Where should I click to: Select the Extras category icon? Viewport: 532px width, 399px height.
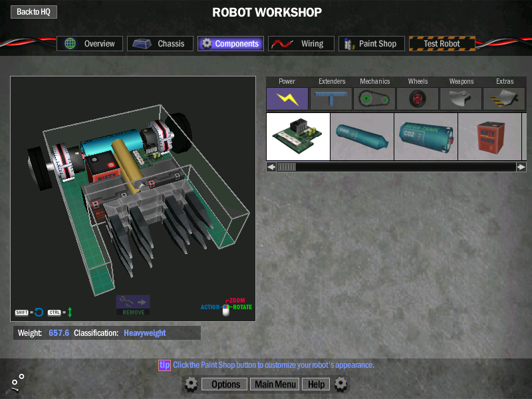pos(504,99)
